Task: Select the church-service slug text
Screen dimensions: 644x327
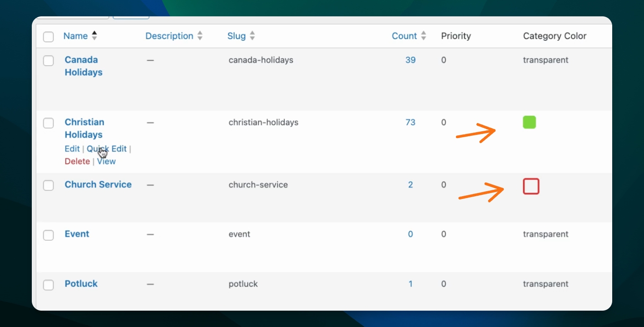Action: click(x=258, y=184)
